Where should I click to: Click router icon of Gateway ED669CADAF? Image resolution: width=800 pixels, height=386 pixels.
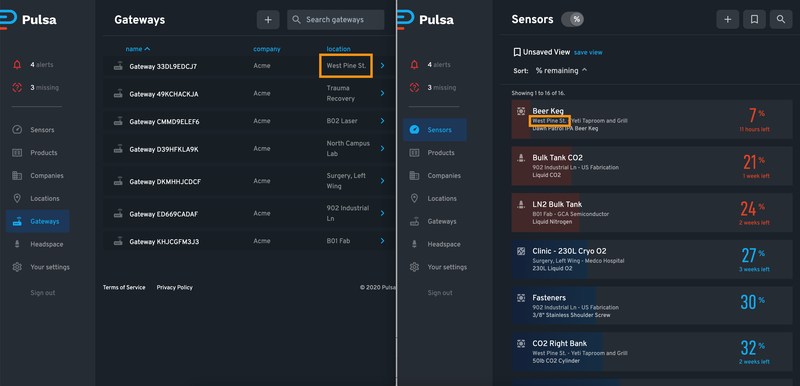(x=118, y=214)
